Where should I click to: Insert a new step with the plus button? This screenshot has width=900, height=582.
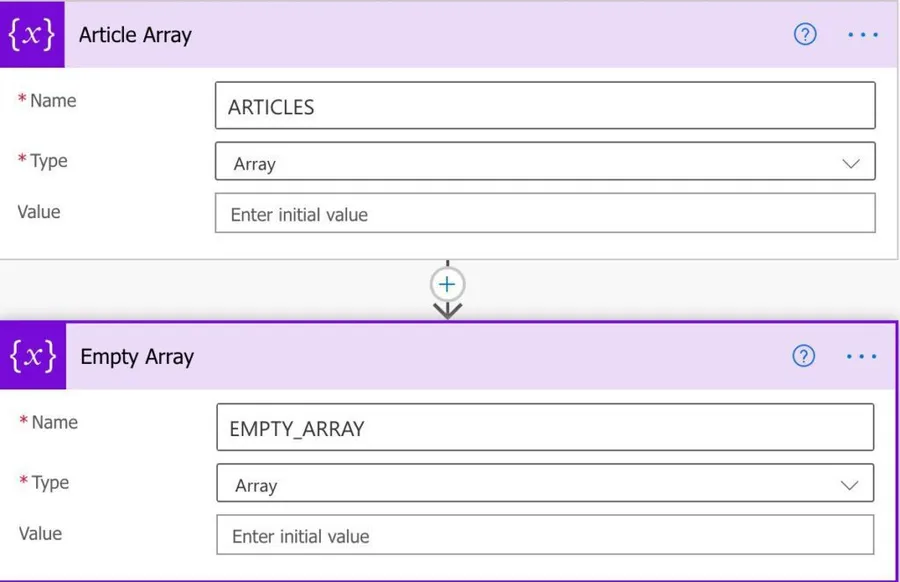pyautogui.click(x=447, y=285)
